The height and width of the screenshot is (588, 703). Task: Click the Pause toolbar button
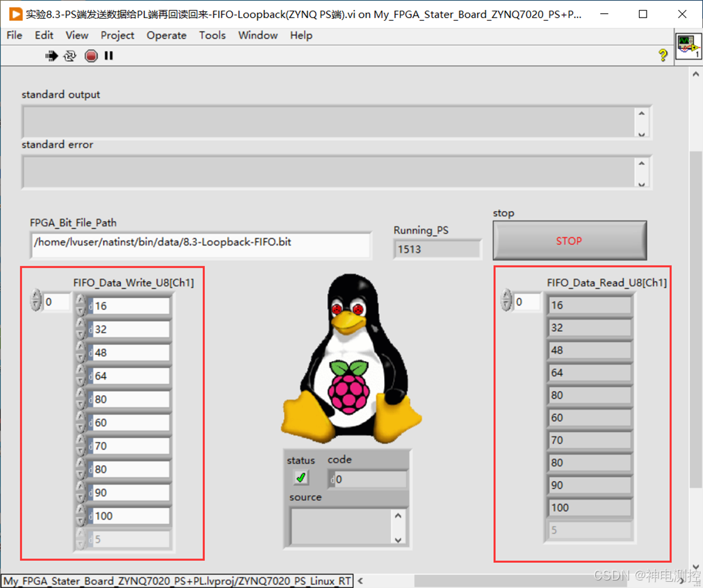click(108, 56)
